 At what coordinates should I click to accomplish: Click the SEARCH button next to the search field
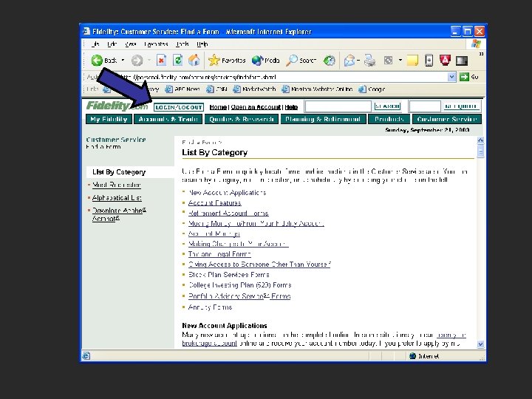(x=387, y=106)
